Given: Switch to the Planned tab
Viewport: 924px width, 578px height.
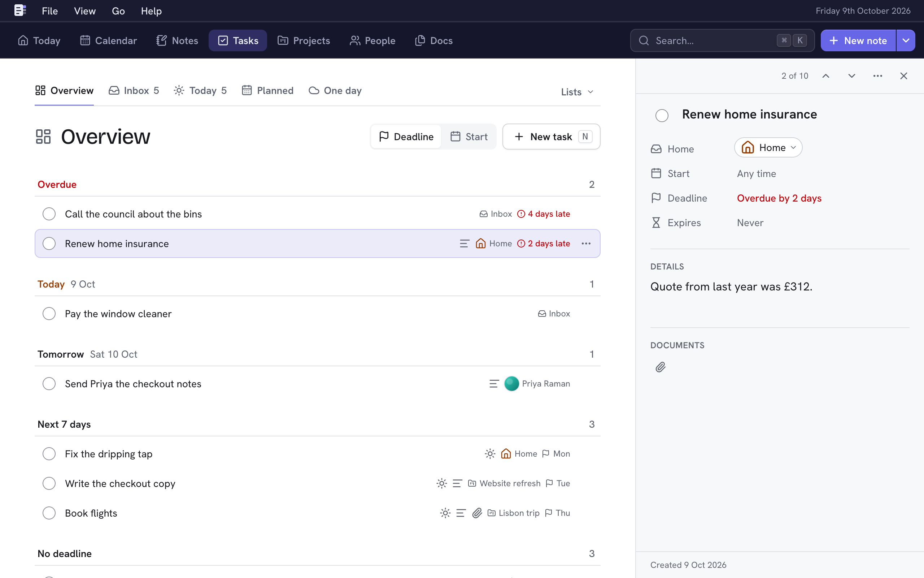Looking at the screenshot, I should (x=268, y=91).
